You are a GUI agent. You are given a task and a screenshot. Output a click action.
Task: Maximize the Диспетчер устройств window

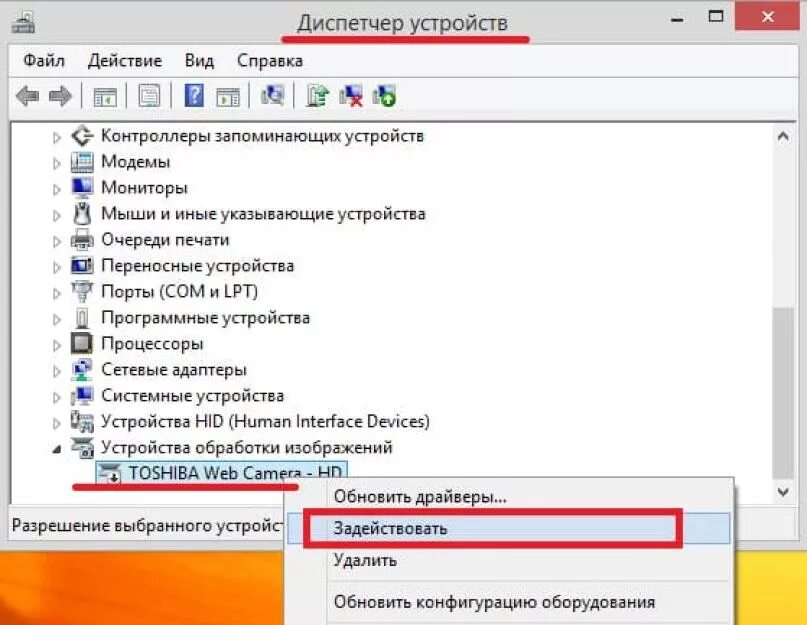tap(716, 16)
